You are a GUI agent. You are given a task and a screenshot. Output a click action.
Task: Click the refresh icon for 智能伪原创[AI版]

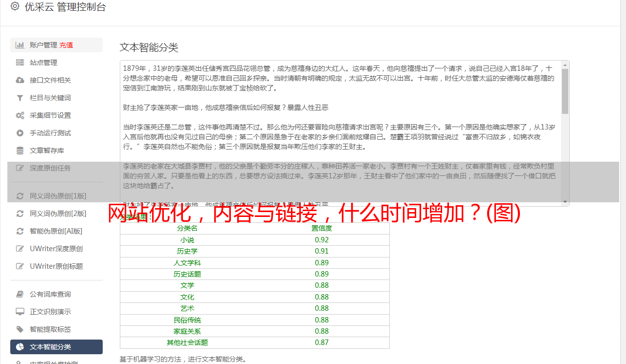coord(20,231)
